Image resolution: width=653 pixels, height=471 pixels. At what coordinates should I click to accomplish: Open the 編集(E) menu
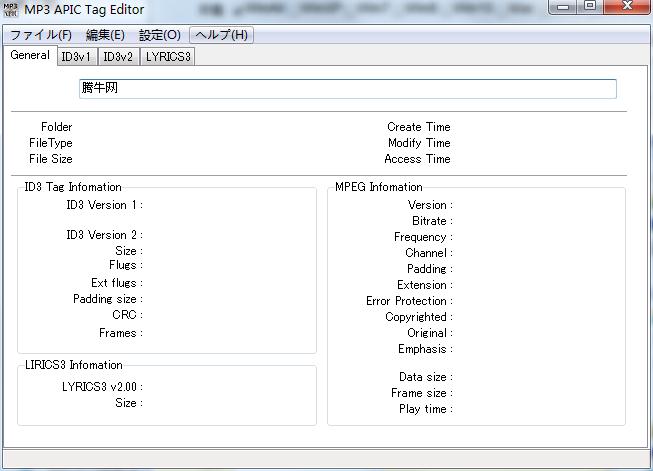click(x=105, y=35)
